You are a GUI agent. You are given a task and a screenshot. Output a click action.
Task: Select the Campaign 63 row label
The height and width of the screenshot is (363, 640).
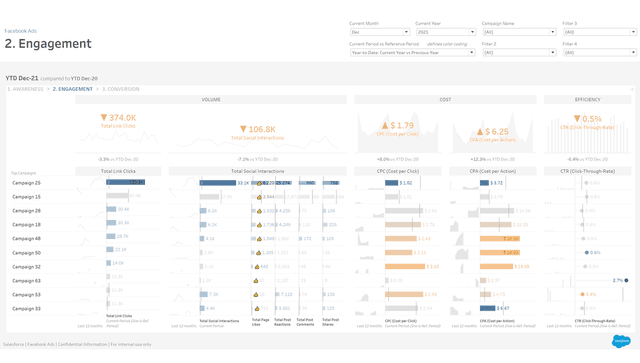(x=27, y=281)
